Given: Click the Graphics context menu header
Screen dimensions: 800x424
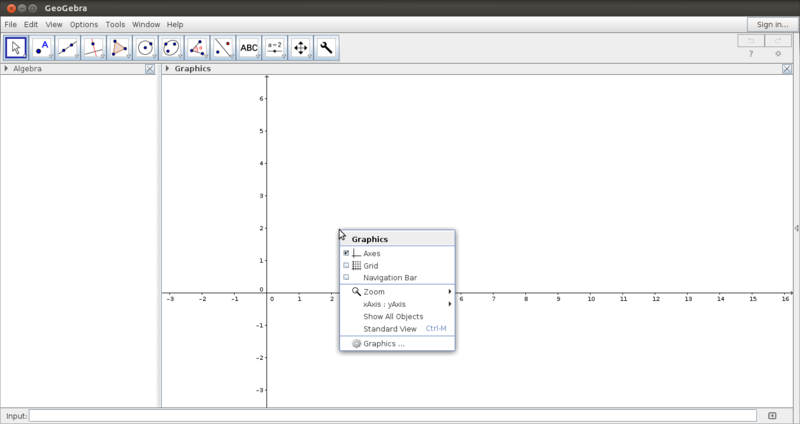Looking at the screenshot, I should 397,239.
